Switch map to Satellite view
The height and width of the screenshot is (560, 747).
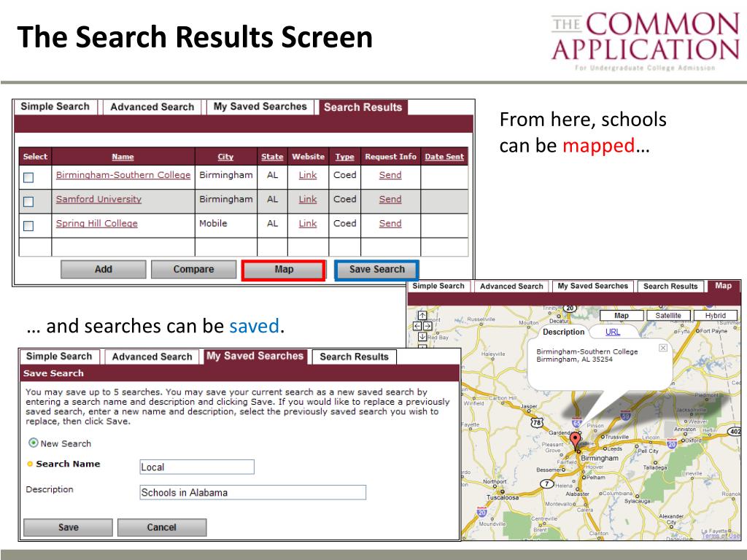[x=668, y=315]
